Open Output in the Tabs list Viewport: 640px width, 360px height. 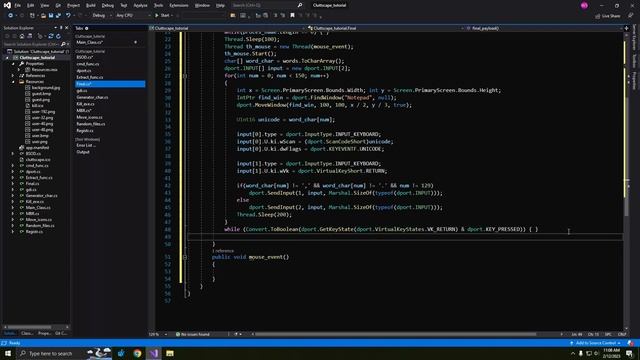(x=83, y=152)
